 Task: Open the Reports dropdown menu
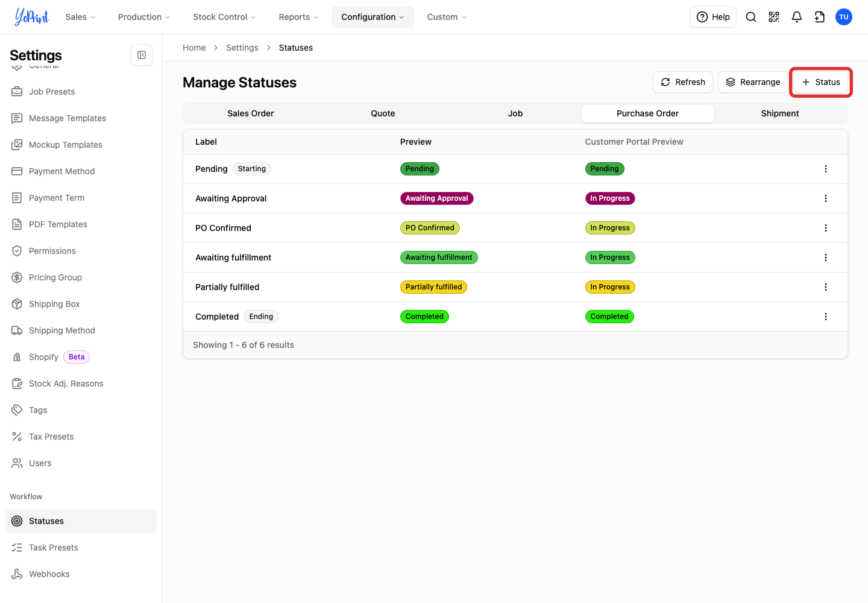298,17
